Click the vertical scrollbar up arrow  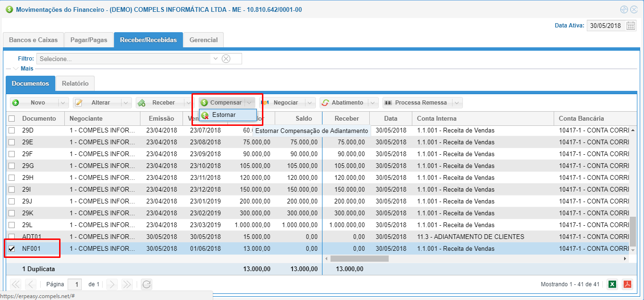tap(633, 130)
